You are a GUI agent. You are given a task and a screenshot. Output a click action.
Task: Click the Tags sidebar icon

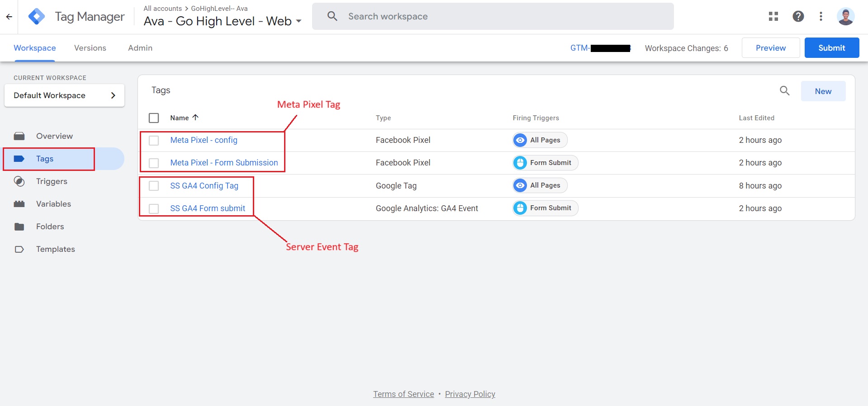click(x=19, y=159)
